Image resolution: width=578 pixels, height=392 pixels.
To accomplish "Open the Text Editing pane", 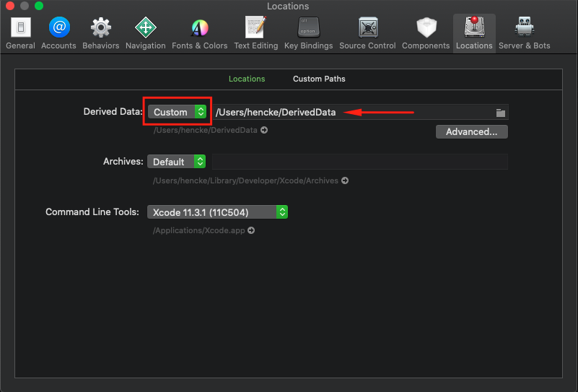I will [256, 33].
